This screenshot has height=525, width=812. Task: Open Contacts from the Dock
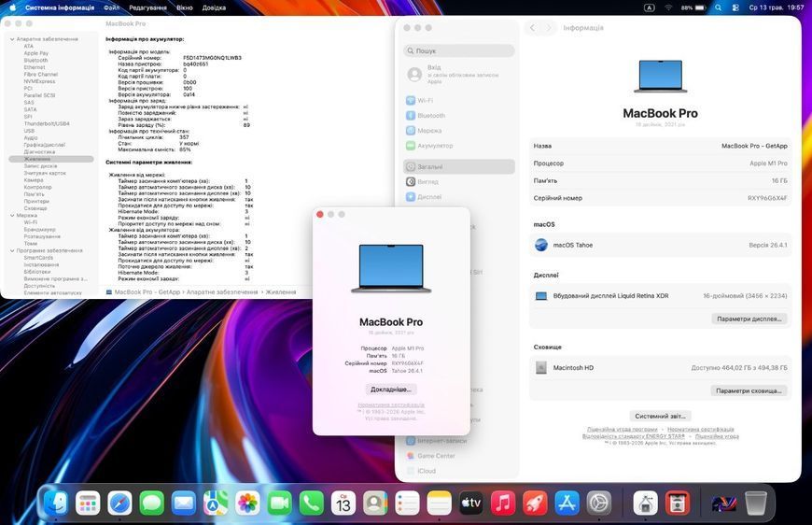[x=375, y=503]
